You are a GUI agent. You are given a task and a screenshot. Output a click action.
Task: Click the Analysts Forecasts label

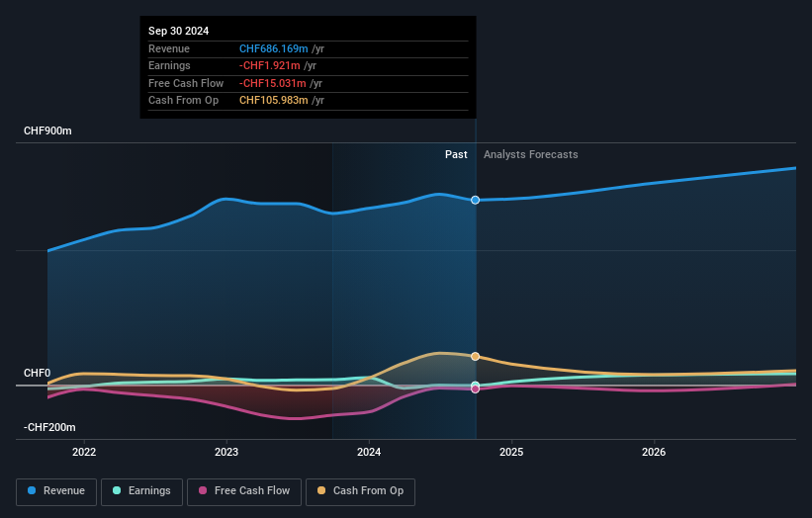click(531, 155)
